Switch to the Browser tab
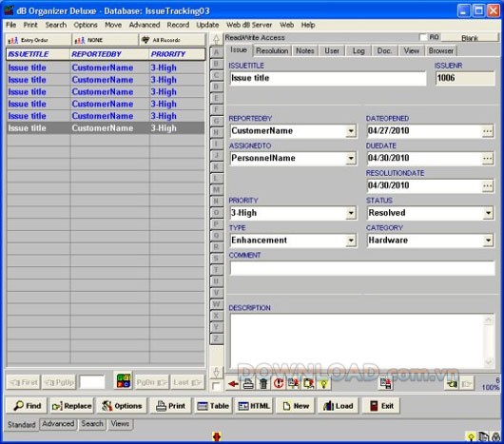The width and height of the screenshot is (504, 444). point(440,50)
